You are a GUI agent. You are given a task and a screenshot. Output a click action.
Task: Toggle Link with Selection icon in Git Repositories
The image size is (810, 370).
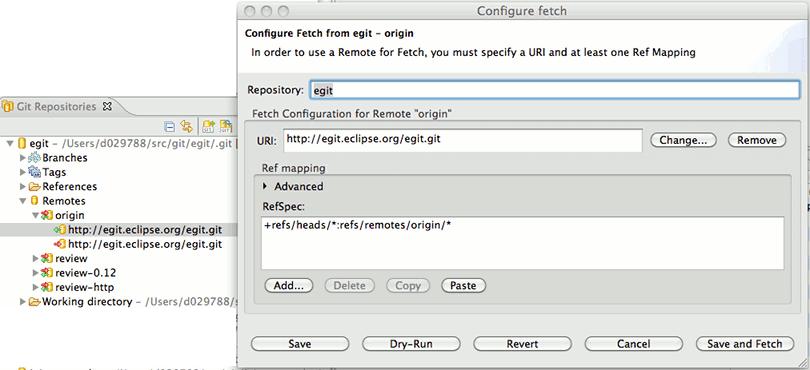186,126
